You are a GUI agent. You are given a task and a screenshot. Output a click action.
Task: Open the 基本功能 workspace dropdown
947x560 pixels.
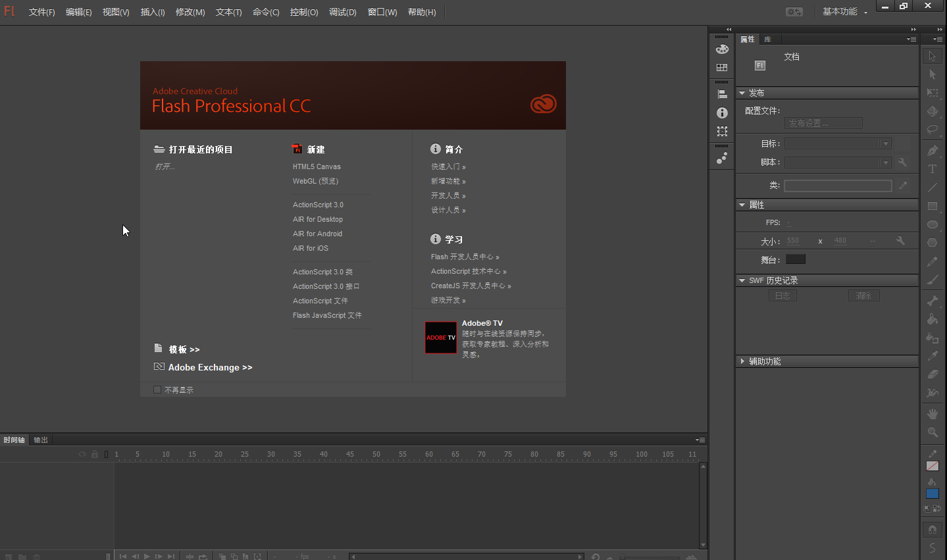845,12
